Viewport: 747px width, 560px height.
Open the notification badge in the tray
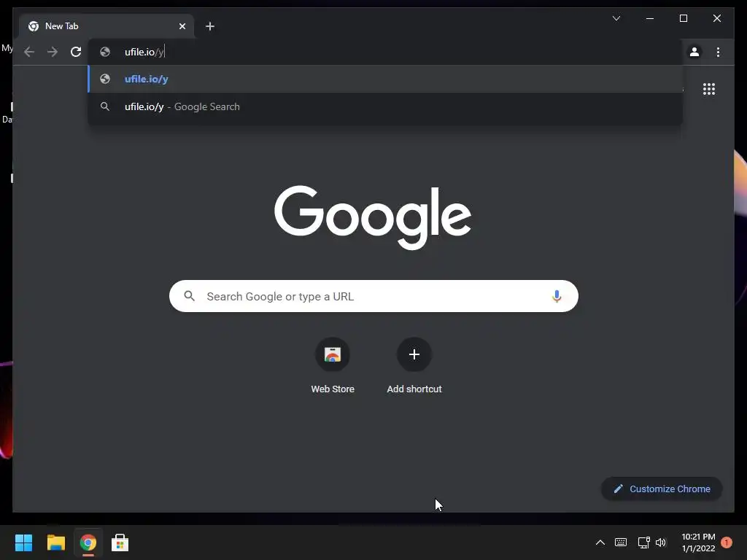coord(727,542)
